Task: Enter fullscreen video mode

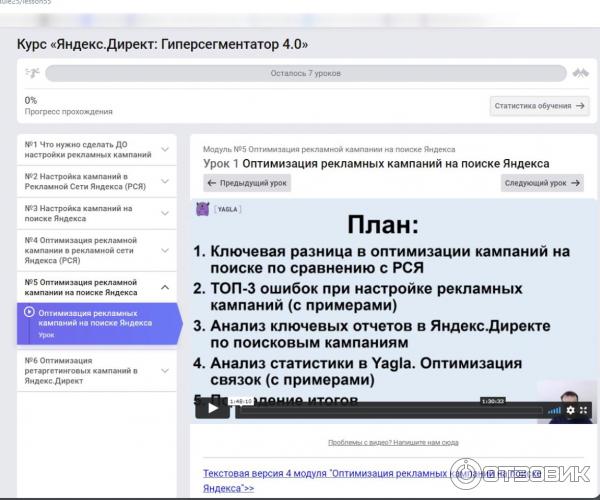Action: click(x=583, y=410)
